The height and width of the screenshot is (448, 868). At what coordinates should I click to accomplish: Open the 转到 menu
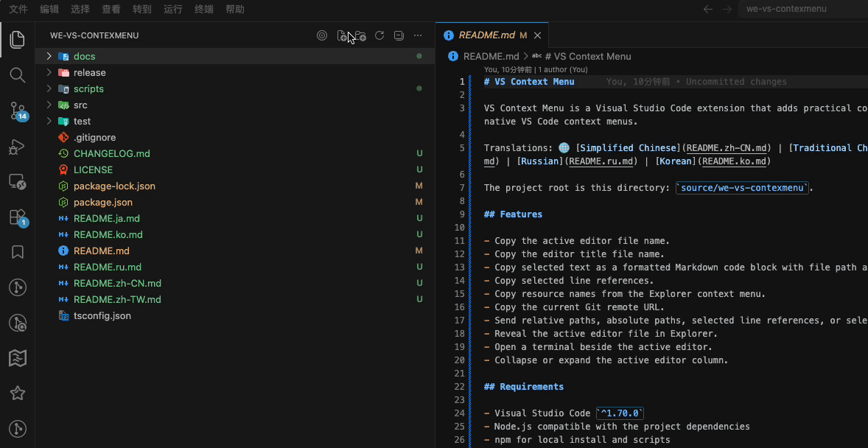[142, 9]
